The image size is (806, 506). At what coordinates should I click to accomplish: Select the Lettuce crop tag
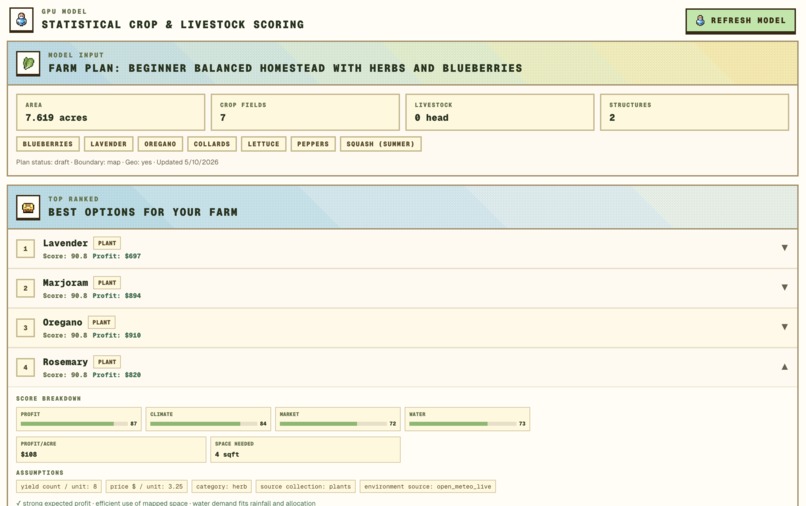coord(264,144)
